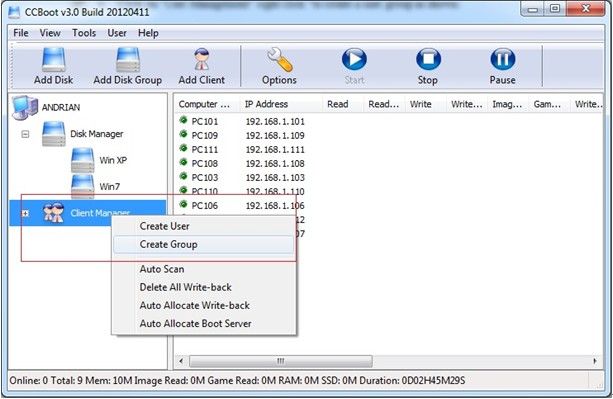This screenshot has height=399, width=613.
Task: Select the ANDRIAN root node label
Action: click(x=61, y=107)
